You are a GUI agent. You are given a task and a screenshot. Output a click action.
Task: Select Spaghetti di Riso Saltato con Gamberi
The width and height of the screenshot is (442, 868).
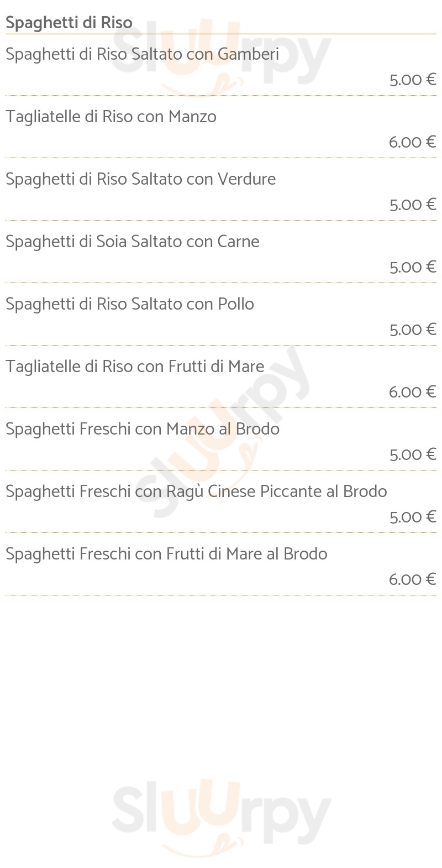(142, 54)
